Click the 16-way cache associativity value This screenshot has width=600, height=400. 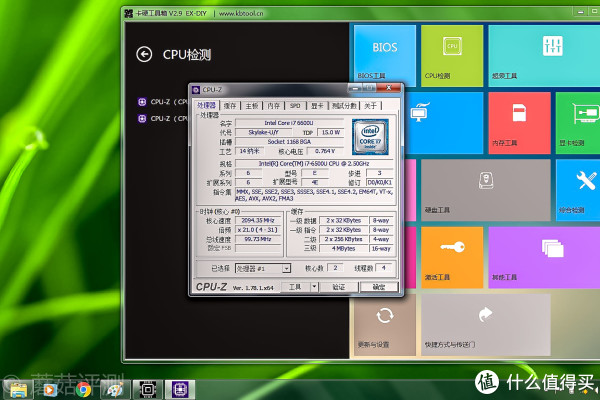tap(381, 248)
